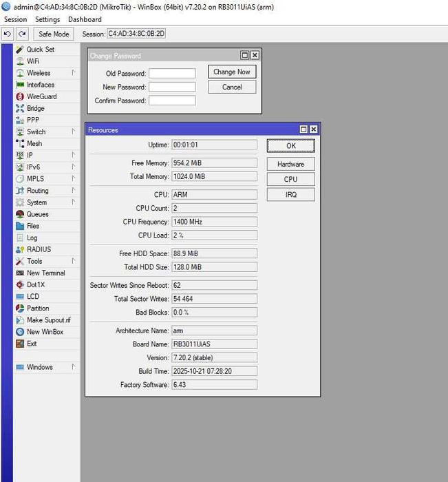Open Hardware details in Resources
448x482 pixels.
tap(291, 164)
